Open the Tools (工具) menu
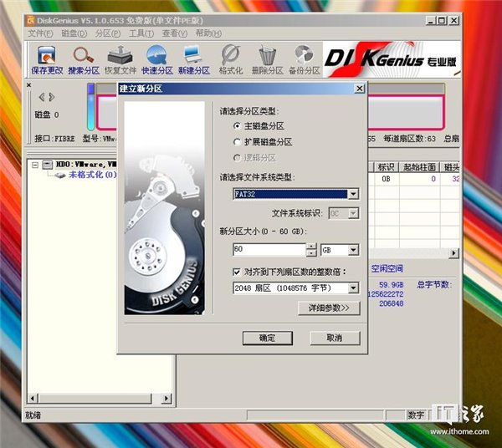The width and height of the screenshot is (502, 448). [141, 33]
